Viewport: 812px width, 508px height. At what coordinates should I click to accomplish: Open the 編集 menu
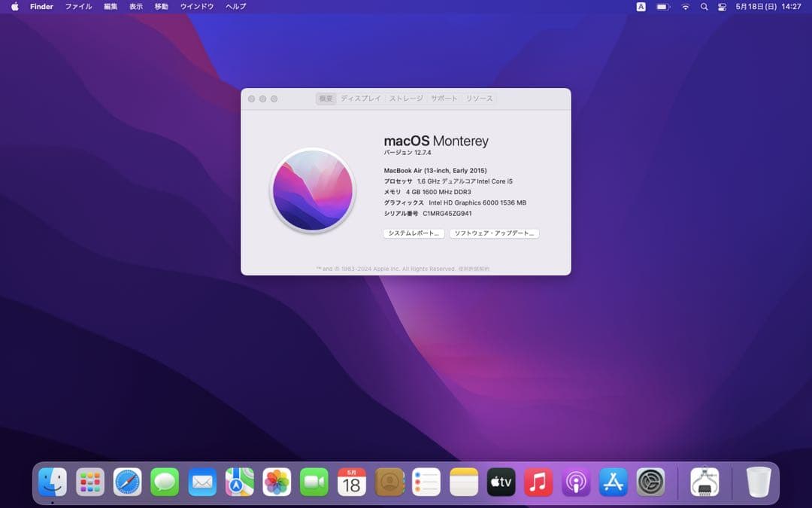point(111,7)
